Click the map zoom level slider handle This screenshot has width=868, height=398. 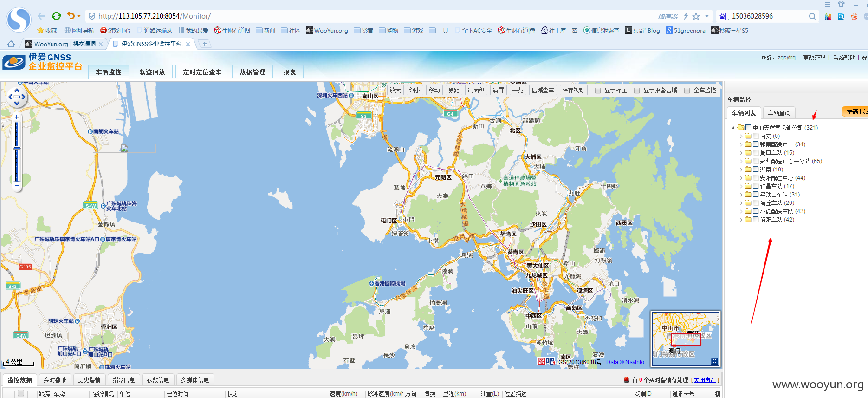tap(17, 148)
